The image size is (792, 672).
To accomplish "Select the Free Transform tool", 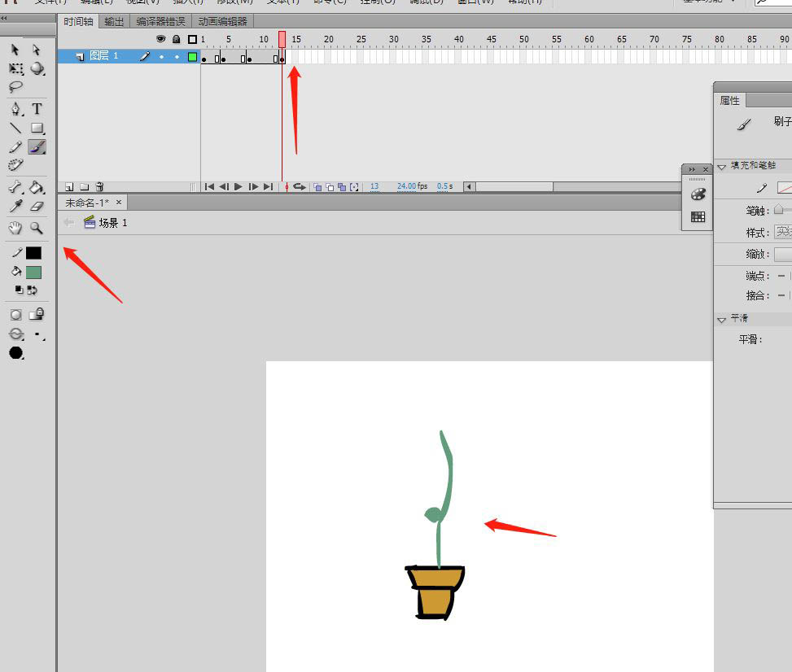I will point(15,68).
